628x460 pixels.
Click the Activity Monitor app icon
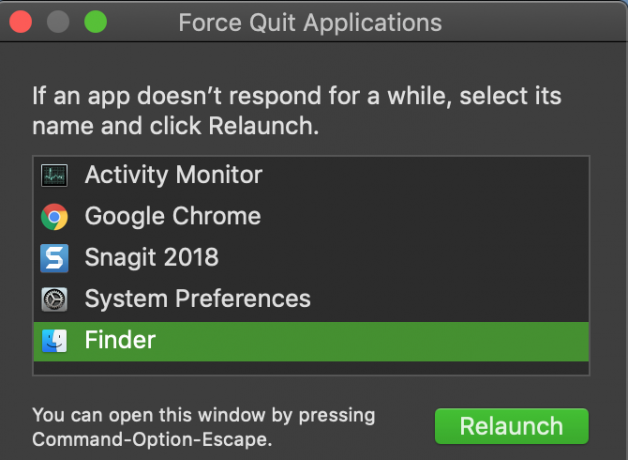(54, 175)
